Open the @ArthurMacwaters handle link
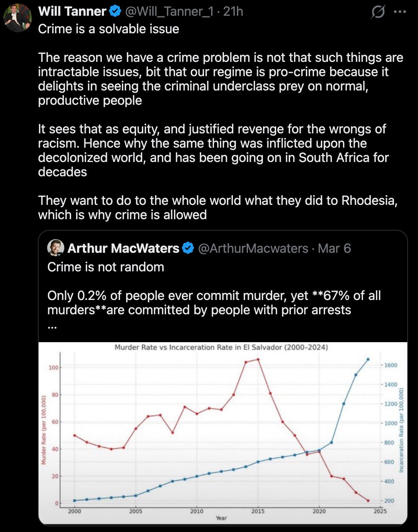Screen dimensions: 418x532 point(253,248)
